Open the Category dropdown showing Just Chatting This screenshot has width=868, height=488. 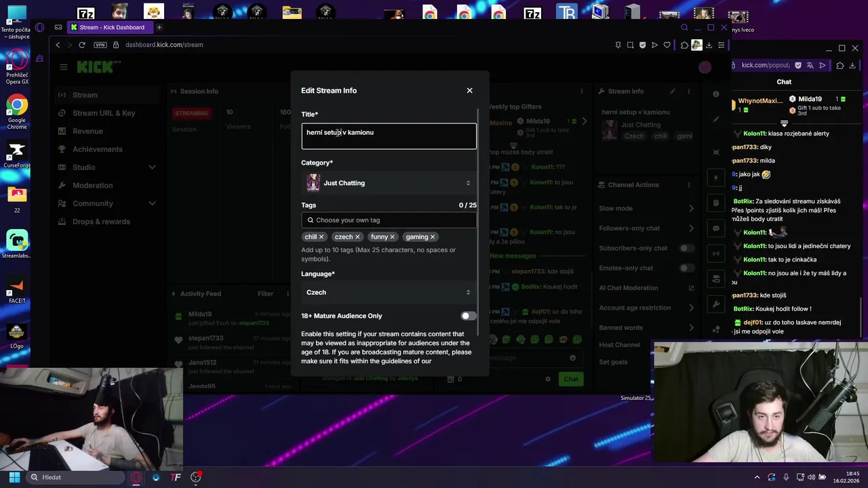point(389,183)
